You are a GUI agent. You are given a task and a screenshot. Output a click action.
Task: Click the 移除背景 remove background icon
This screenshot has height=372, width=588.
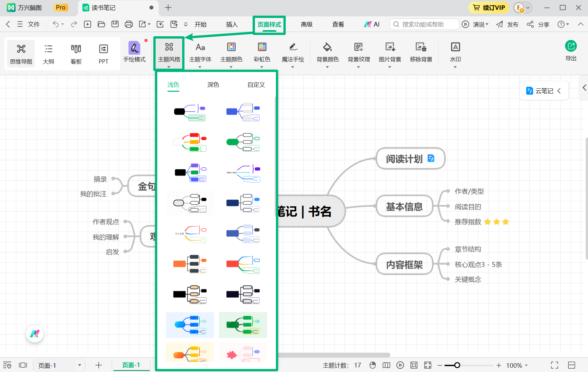(x=421, y=47)
